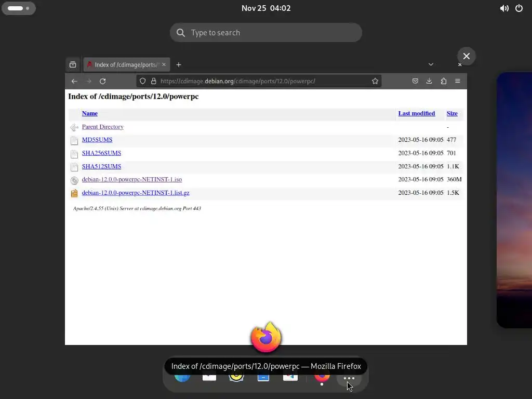Click the 'Type to search' field
The width and height of the screenshot is (532, 399).
click(266, 33)
